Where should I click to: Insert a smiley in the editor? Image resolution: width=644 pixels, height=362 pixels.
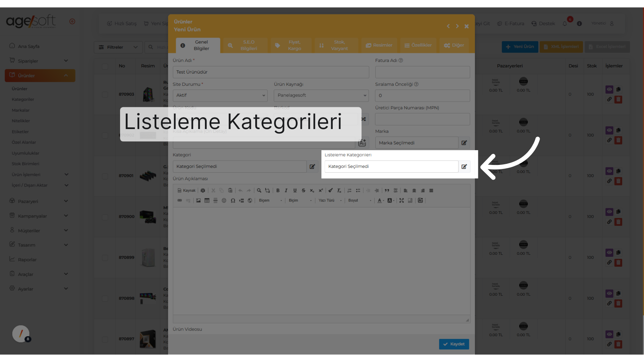coord(224,200)
